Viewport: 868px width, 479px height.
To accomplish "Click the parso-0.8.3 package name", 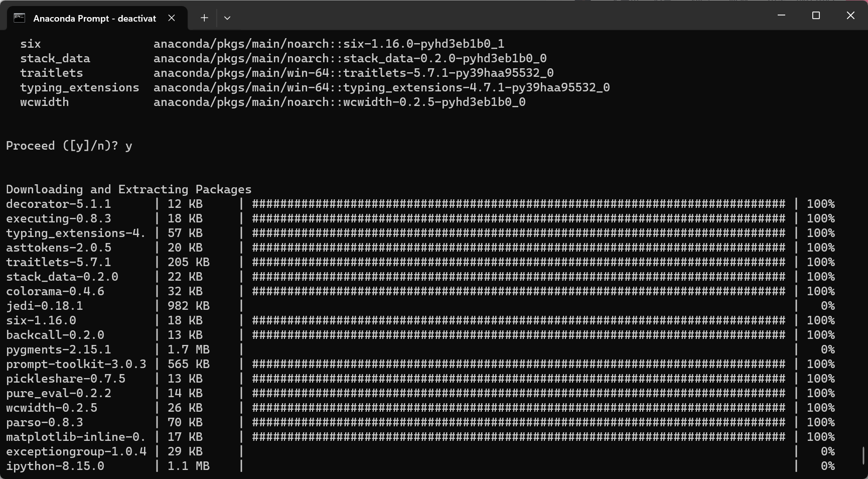I will click(45, 423).
